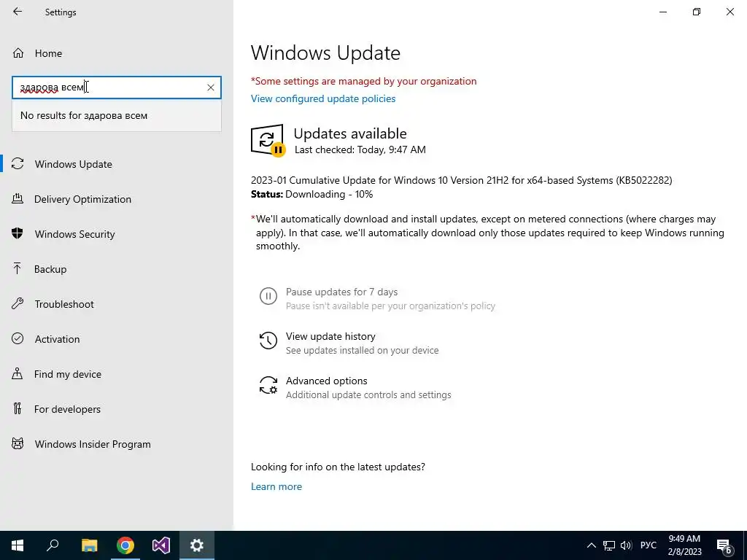Click View configured update policies link
This screenshot has height=560, width=747.
point(323,98)
